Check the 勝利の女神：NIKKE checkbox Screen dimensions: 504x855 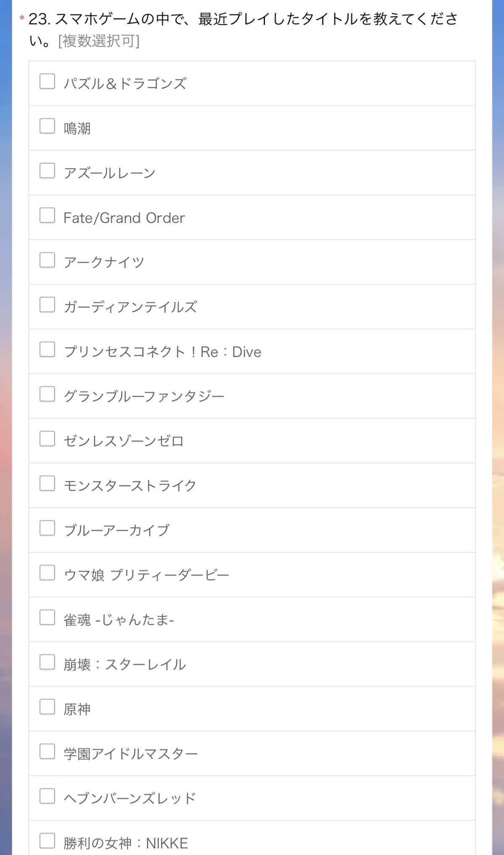[x=47, y=841]
